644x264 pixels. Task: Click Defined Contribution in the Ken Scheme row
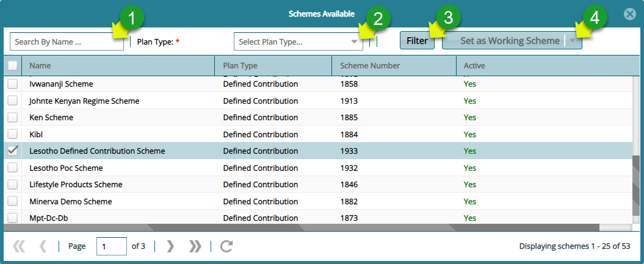point(261,118)
